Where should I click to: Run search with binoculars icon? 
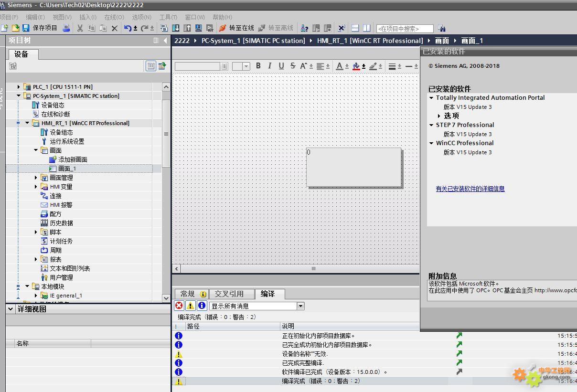coord(441,28)
